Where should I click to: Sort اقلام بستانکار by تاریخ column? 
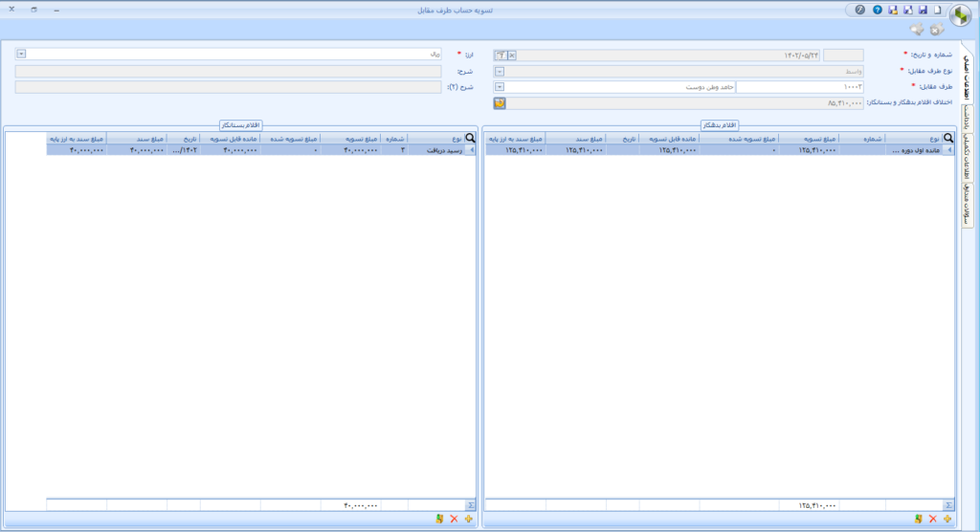tap(183, 138)
